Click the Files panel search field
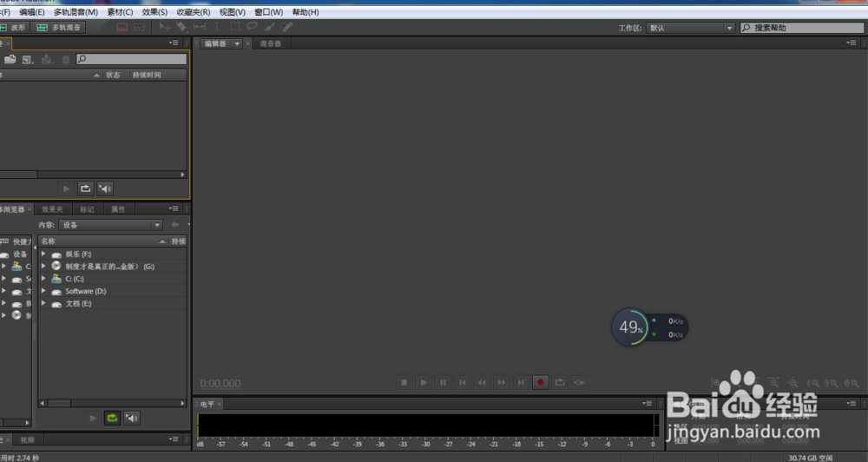 (131, 59)
